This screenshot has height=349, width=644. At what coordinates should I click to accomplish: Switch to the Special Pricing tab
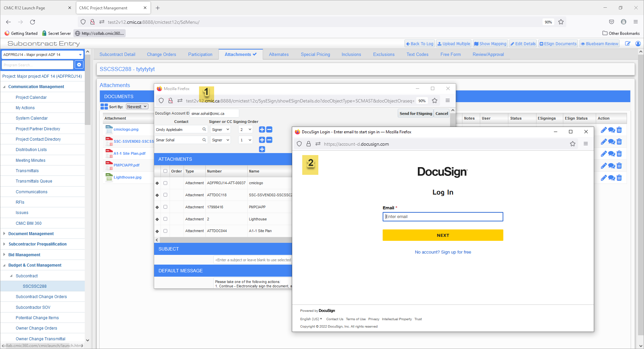tap(315, 54)
